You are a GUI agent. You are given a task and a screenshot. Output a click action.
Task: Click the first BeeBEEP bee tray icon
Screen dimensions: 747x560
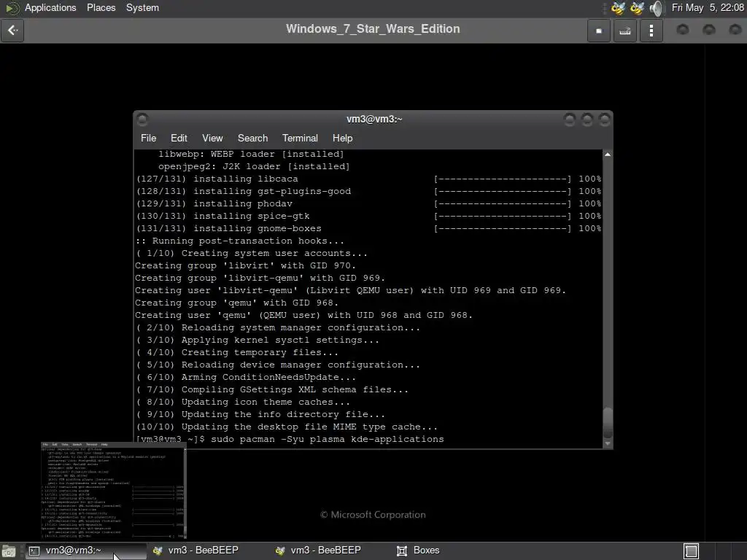[618, 8]
